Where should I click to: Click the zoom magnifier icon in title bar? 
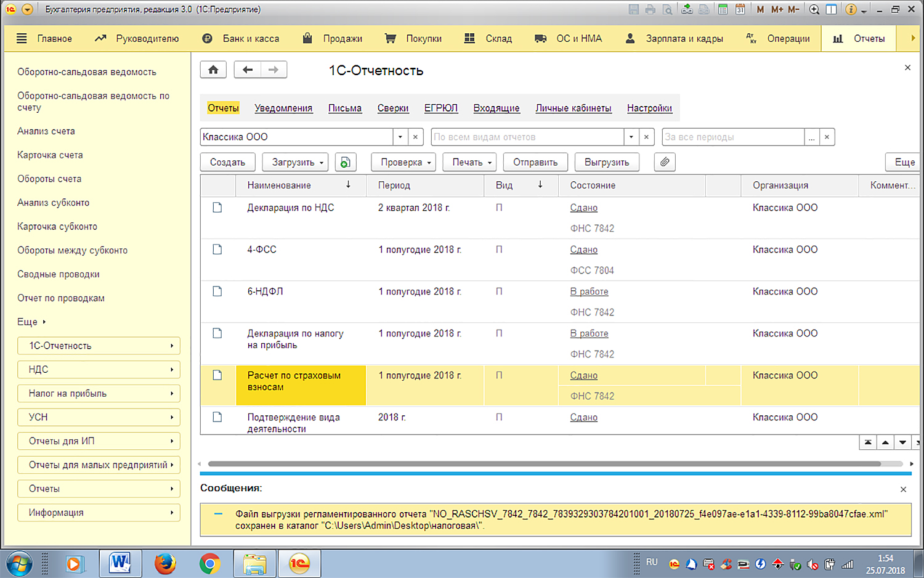point(814,9)
